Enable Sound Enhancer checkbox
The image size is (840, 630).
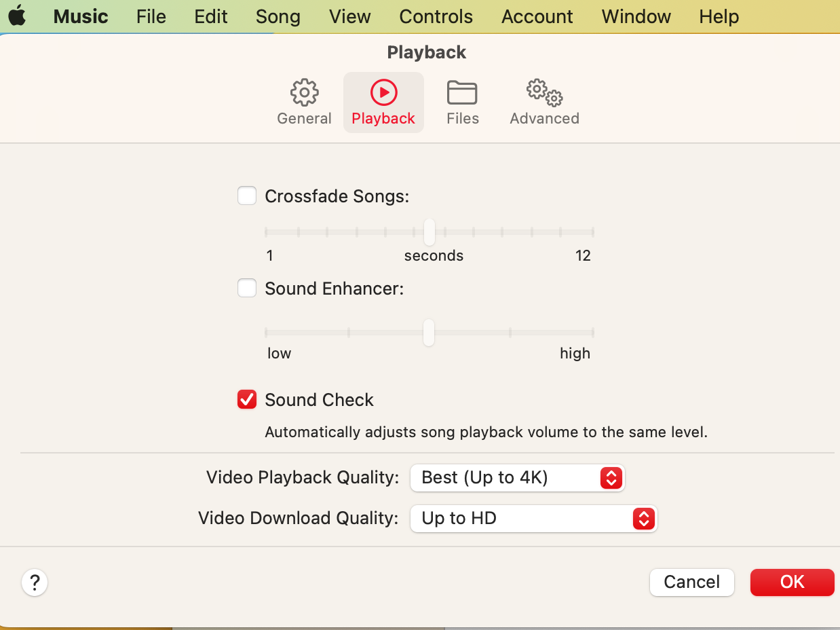pos(247,289)
